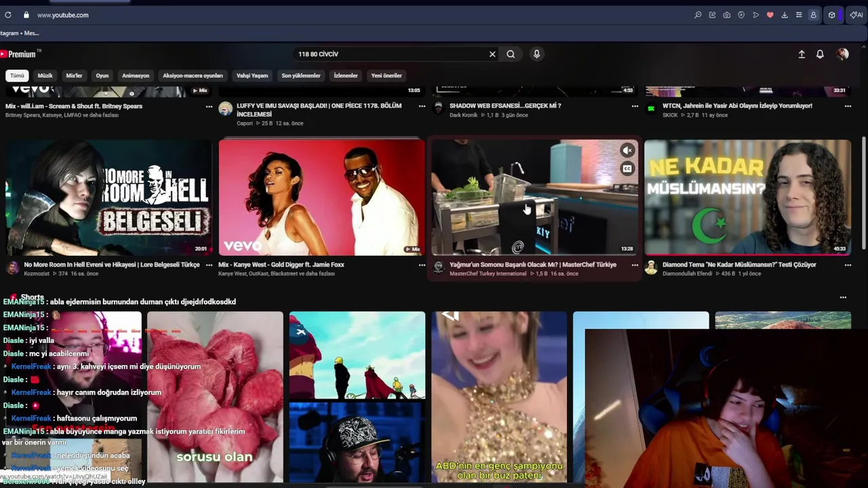
Task: Open the notifications bell
Action: [x=820, y=54]
